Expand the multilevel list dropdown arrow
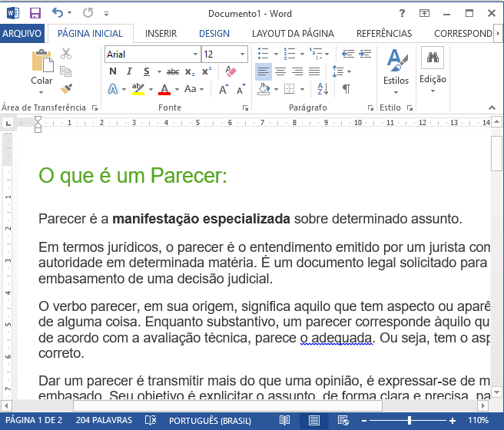The width and height of the screenshot is (504, 430). [x=327, y=54]
